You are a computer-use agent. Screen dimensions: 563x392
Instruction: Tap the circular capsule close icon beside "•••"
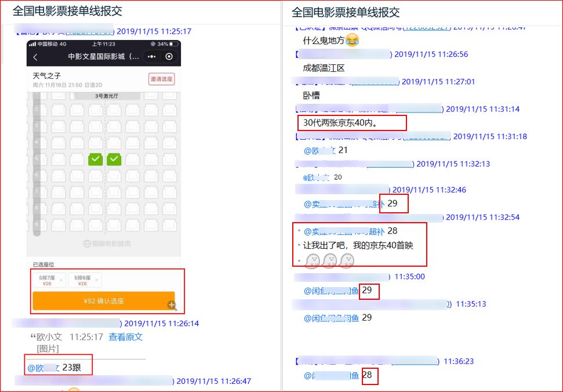click(169, 57)
